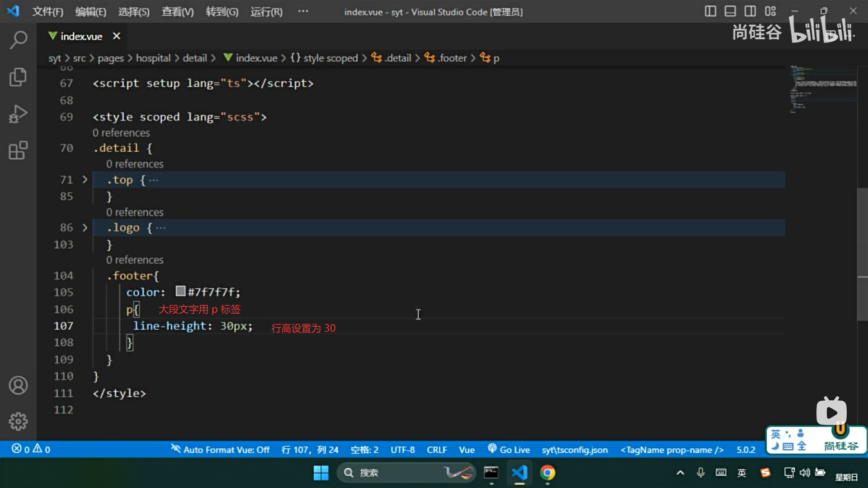Open the 文件(F) menu
The width and height of the screenshot is (868, 488).
tap(47, 12)
